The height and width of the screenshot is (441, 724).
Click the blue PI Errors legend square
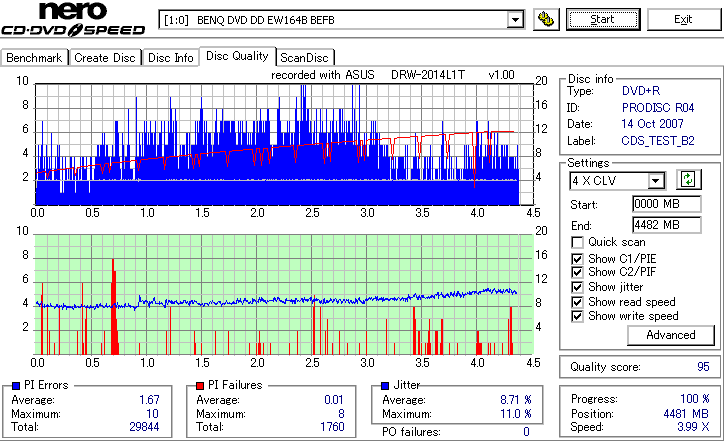[x=16, y=386]
